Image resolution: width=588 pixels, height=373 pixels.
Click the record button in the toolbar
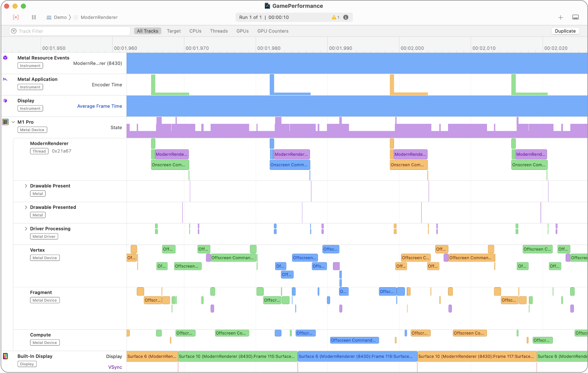pos(16,17)
